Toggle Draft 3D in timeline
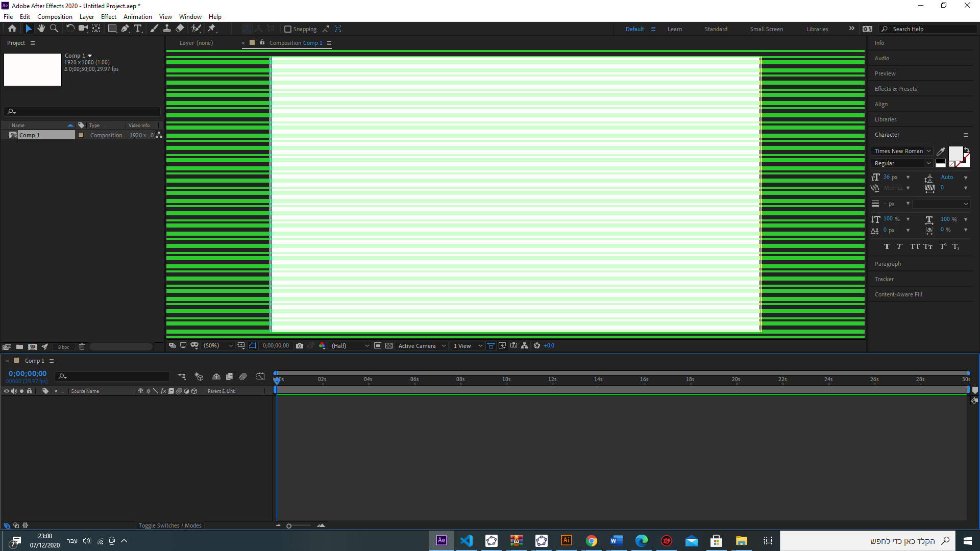980x551 pixels. (x=199, y=377)
